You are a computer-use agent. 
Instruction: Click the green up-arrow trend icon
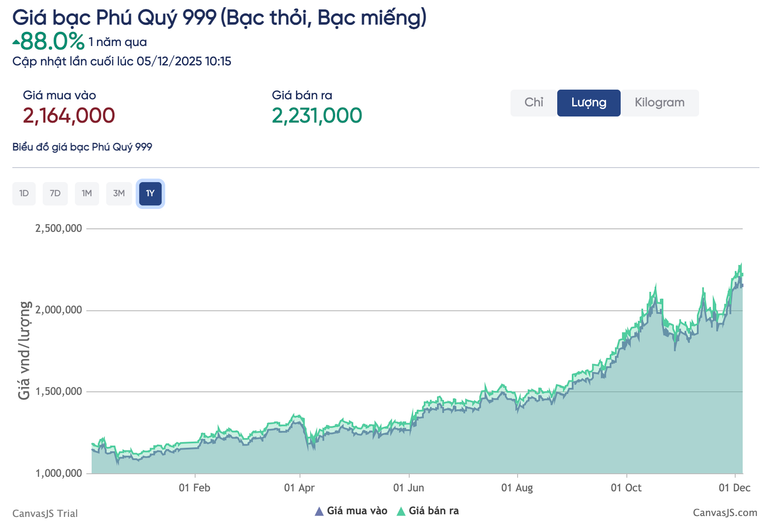(x=16, y=42)
